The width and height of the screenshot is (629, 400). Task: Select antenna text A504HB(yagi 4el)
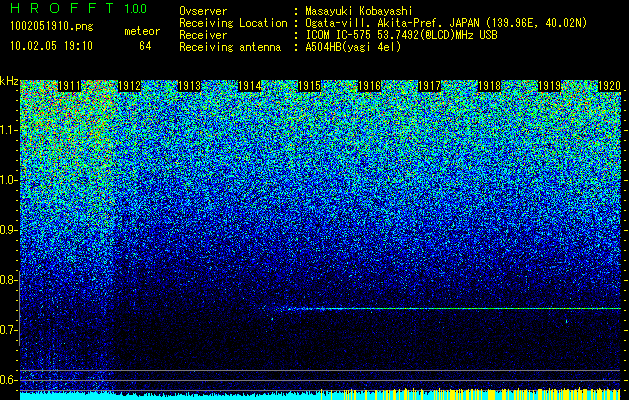point(353,47)
